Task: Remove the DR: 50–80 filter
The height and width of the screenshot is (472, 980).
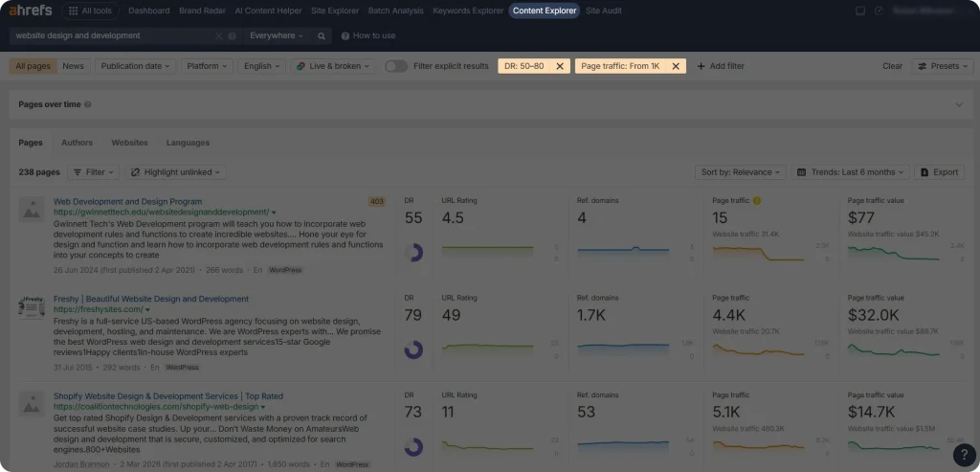Action: coord(560,66)
